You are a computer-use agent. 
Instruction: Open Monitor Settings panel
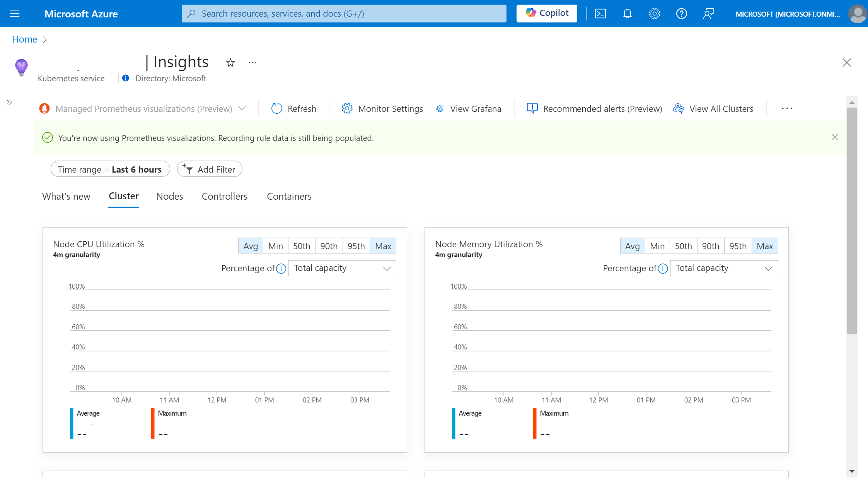tap(382, 109)
